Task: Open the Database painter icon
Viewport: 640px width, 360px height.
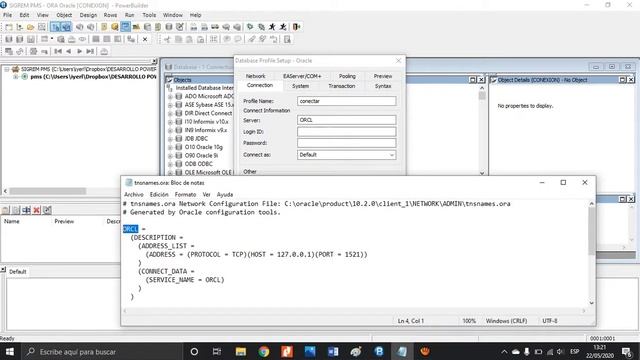Action: (x=169, y=27)
